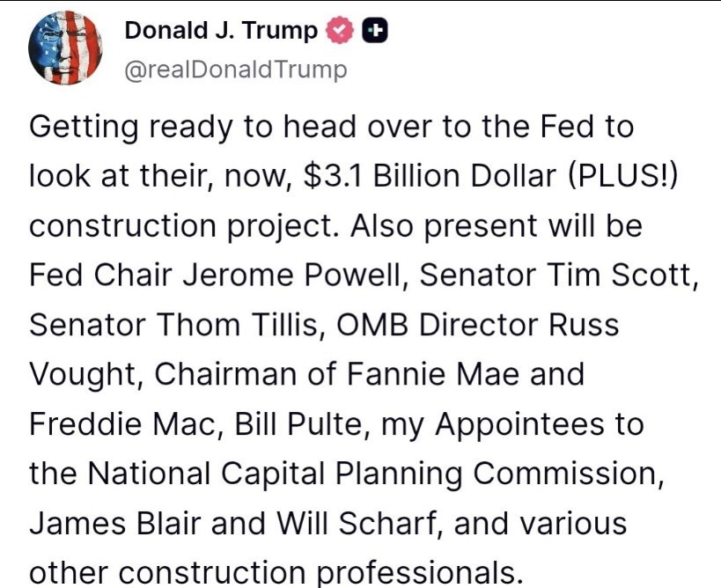This screenshot has width=721, height=588.
Task: Click the "Freddie Mac" text
Action: click(x=124, y=424)
